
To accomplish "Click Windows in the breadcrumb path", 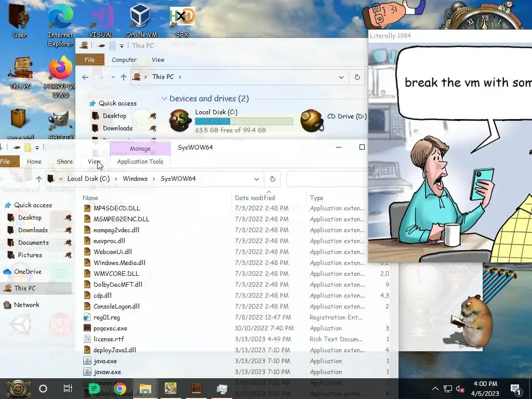I will pyautogui.click(x=135, y=179).
